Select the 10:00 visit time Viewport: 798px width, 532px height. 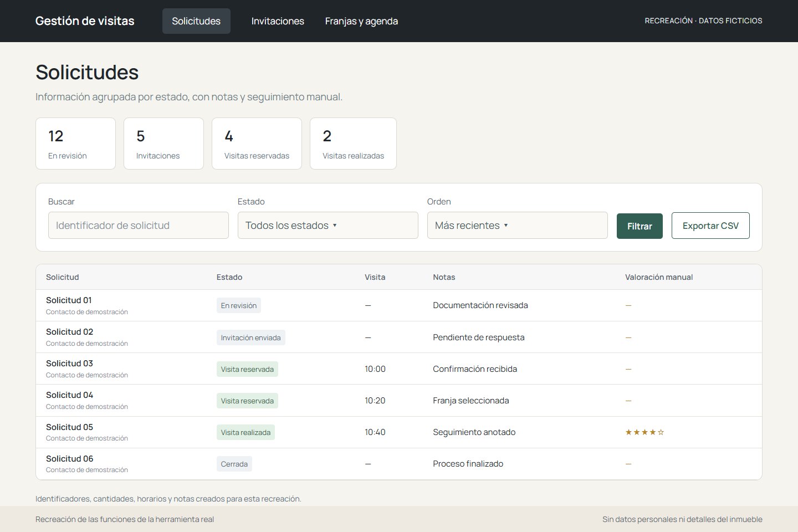375,369
